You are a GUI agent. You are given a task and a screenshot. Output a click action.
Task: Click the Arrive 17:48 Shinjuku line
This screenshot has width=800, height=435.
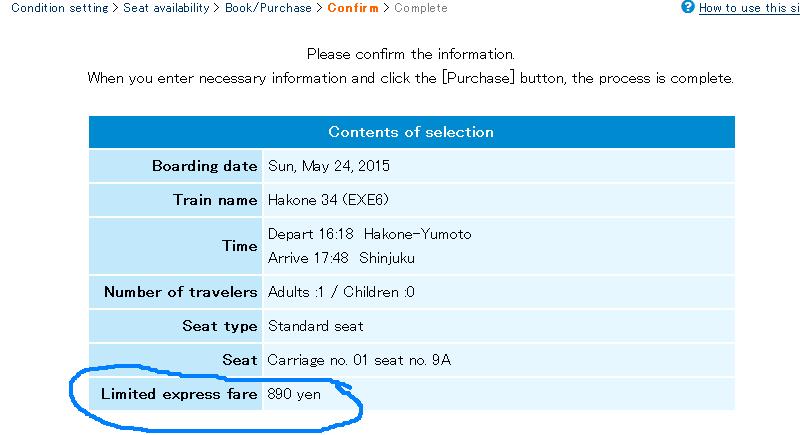point(342,258)
